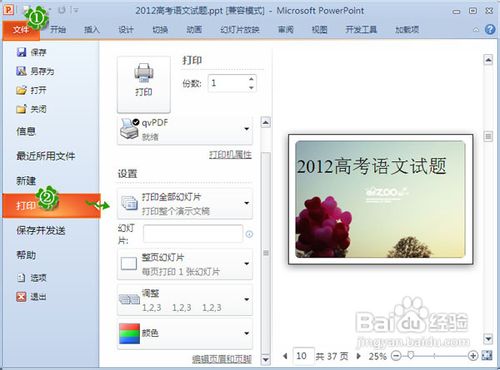The image size is (500, 370).
Task: Switch to the Design (设计) tab
Action: [126, 30]
